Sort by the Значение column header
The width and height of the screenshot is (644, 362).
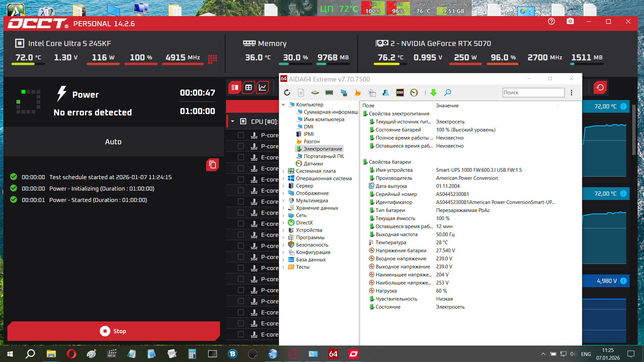pos(496,106)
